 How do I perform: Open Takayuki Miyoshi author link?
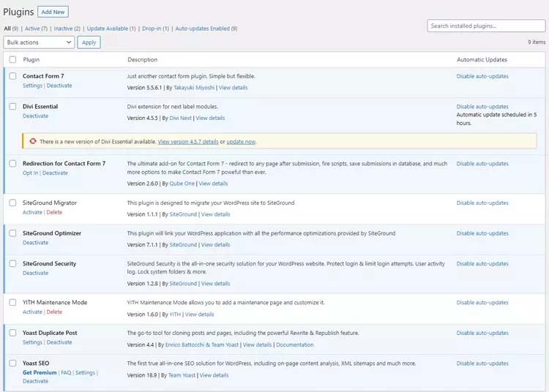[x=194, y=88]
